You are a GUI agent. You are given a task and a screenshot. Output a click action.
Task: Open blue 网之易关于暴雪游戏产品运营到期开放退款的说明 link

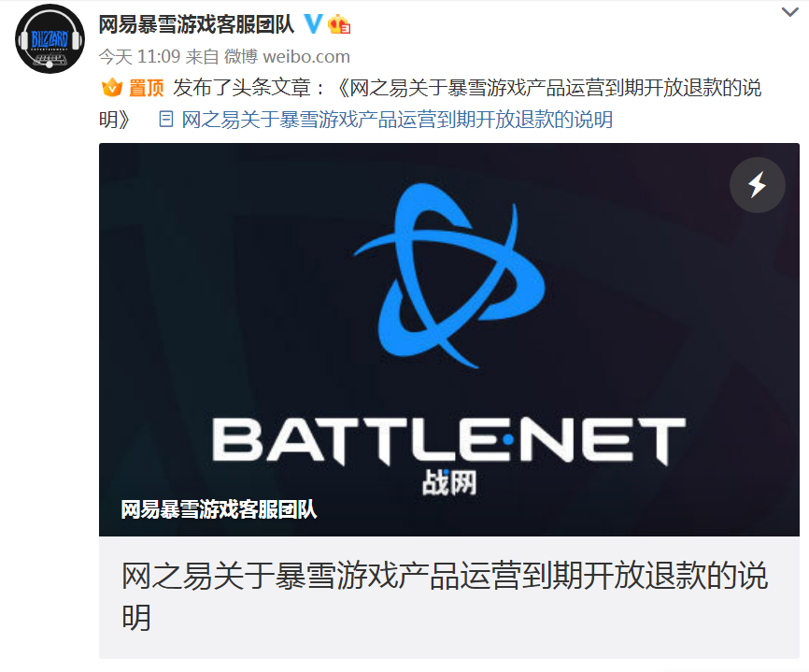(397, 120)
